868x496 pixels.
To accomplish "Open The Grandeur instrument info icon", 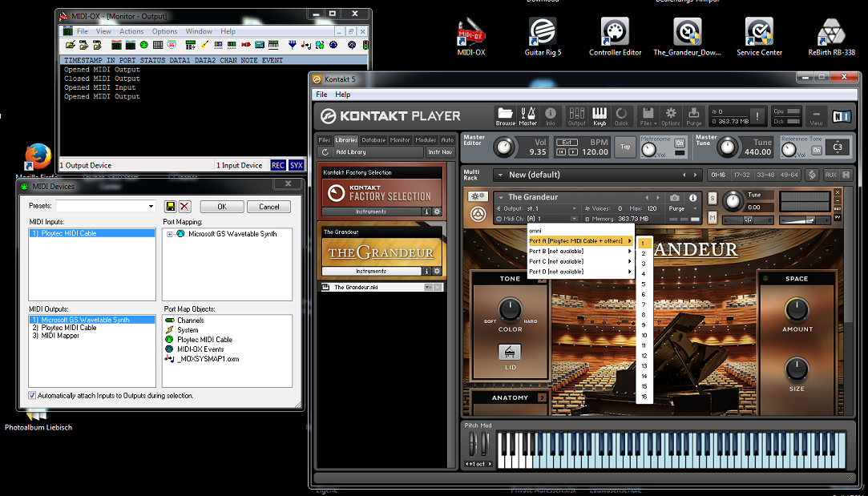I will (692, 198).
